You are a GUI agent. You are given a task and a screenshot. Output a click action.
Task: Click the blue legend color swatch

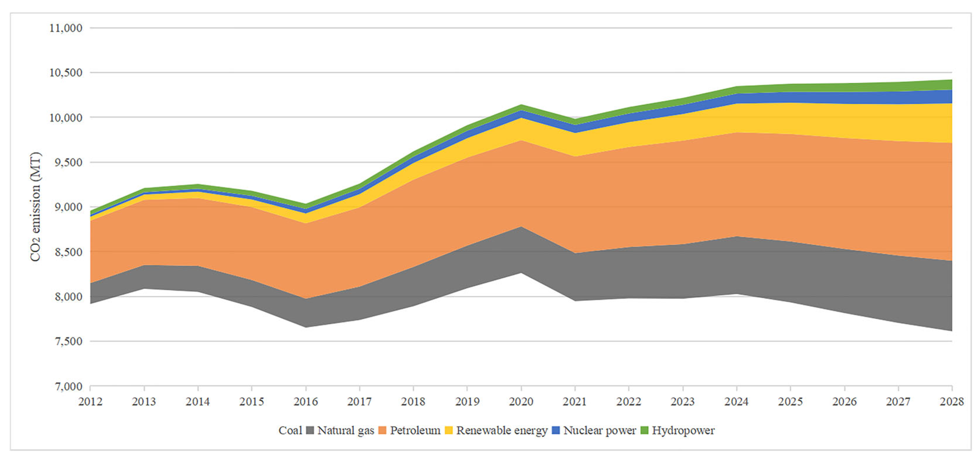(x=556, y=430)
